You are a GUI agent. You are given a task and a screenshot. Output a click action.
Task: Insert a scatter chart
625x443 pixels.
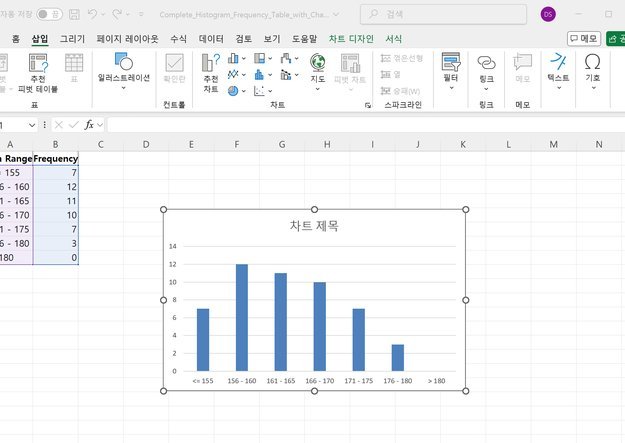click(263, 91)
